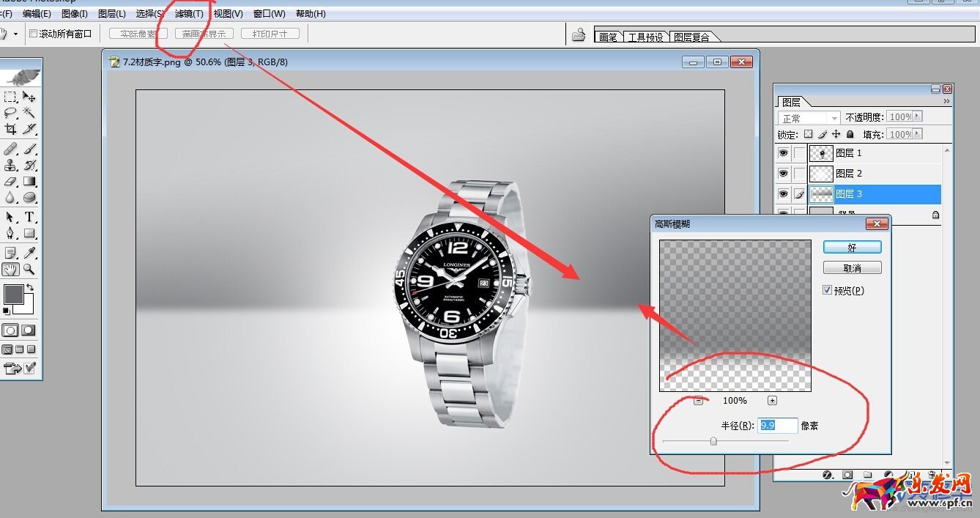Select the Magic Wand tool
Screen dimensions: 980x518
coord(29,113)
